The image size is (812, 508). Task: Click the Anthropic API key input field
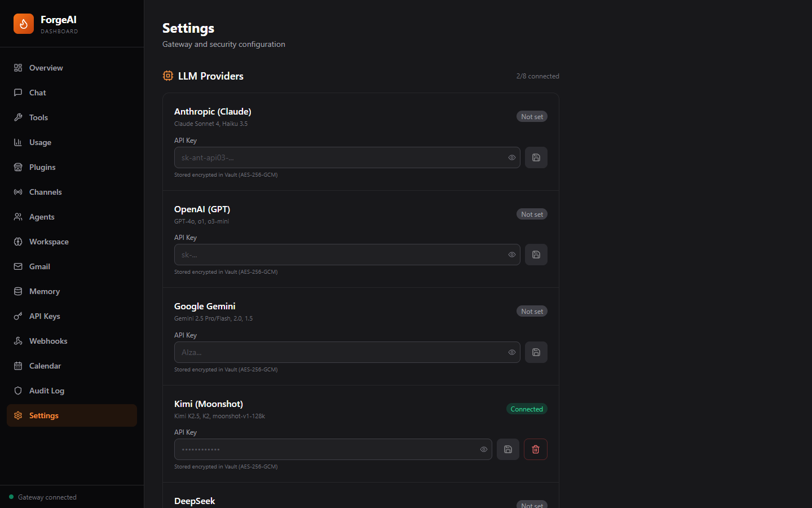click(x=338, y=157)
